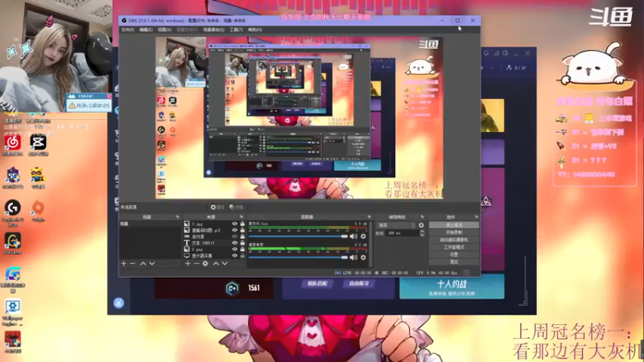Open the 场景集合(S) menu

[x=213, y=30]
